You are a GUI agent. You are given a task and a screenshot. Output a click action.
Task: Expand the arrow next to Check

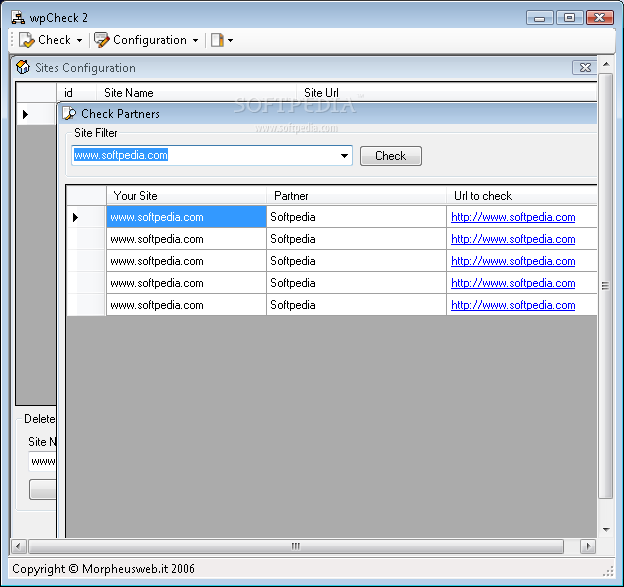point(79,40)
